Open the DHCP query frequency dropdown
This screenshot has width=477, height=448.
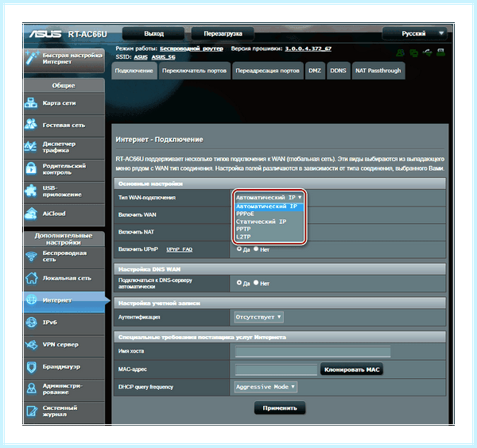(266, 387)
